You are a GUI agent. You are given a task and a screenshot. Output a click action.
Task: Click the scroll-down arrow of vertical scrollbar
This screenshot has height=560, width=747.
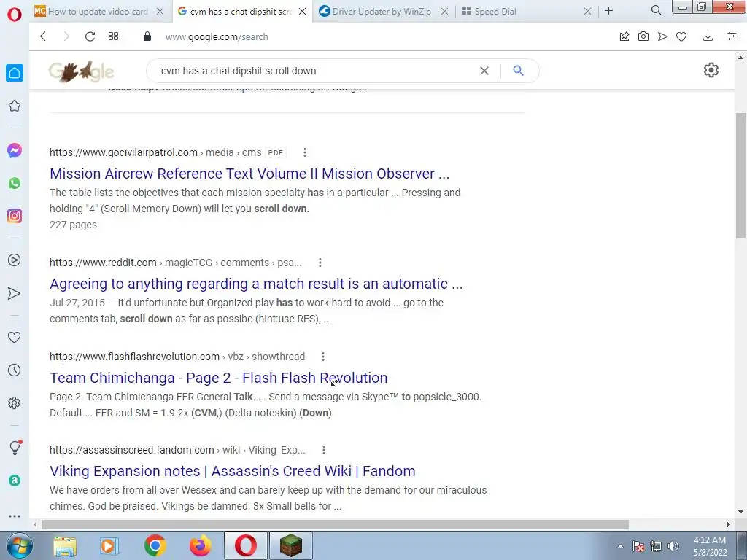(740, 513)
